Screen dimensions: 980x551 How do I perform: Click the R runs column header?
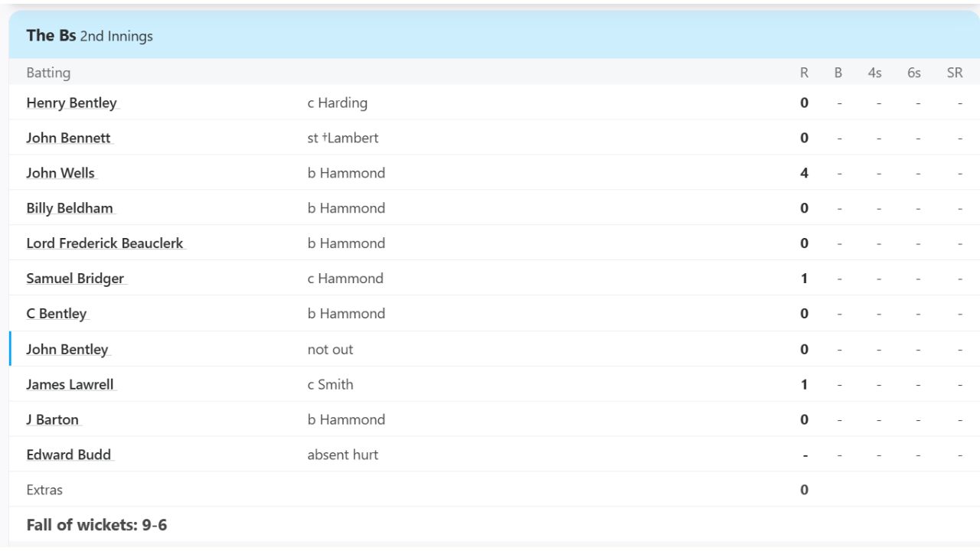click(804, 73)
